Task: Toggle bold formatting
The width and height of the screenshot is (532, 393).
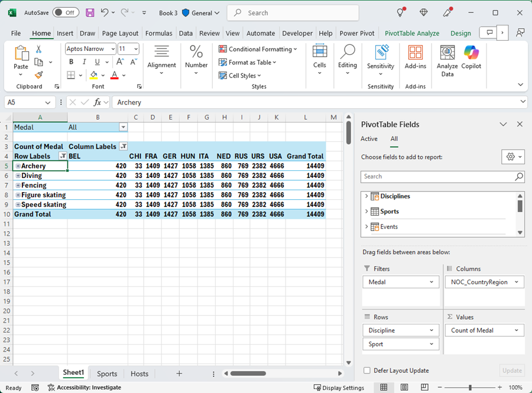Action: (x=70, y=61)
